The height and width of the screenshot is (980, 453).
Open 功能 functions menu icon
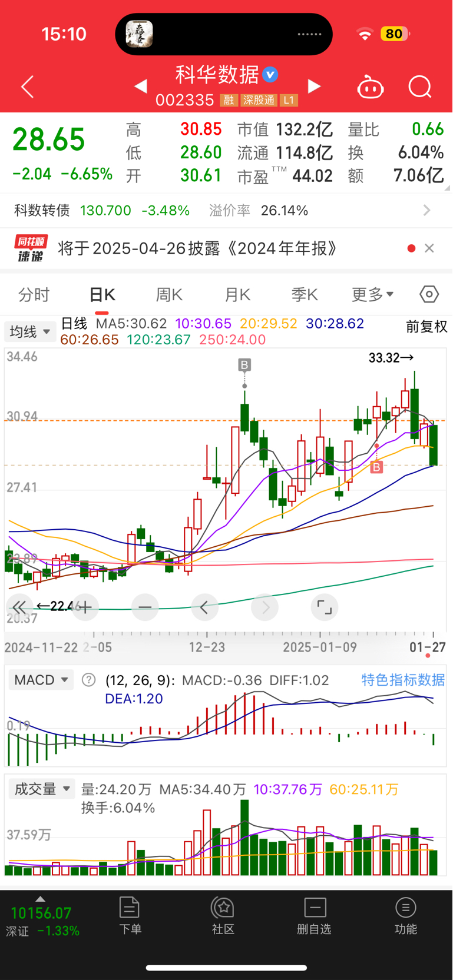[406, 915]
